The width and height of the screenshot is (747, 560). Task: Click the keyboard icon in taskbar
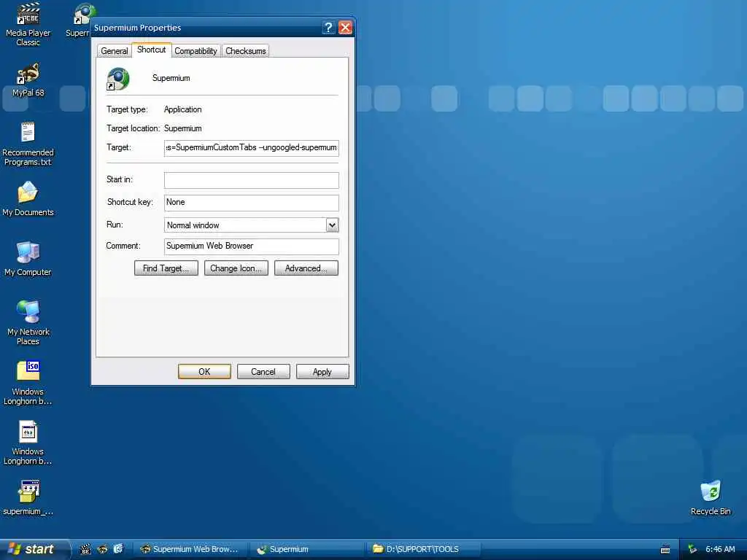click(665, 550)
